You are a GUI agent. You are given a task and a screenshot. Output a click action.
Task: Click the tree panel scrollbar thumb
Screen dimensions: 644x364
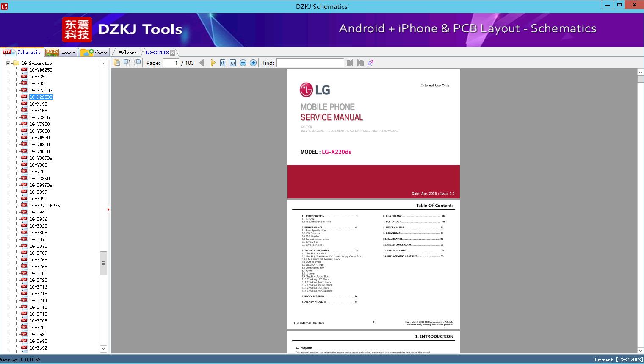pyautogui.click(x=103, y=263)
